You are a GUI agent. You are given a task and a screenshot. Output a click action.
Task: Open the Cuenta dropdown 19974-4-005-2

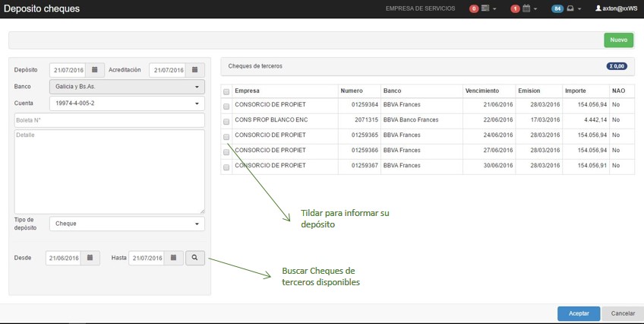127,103
